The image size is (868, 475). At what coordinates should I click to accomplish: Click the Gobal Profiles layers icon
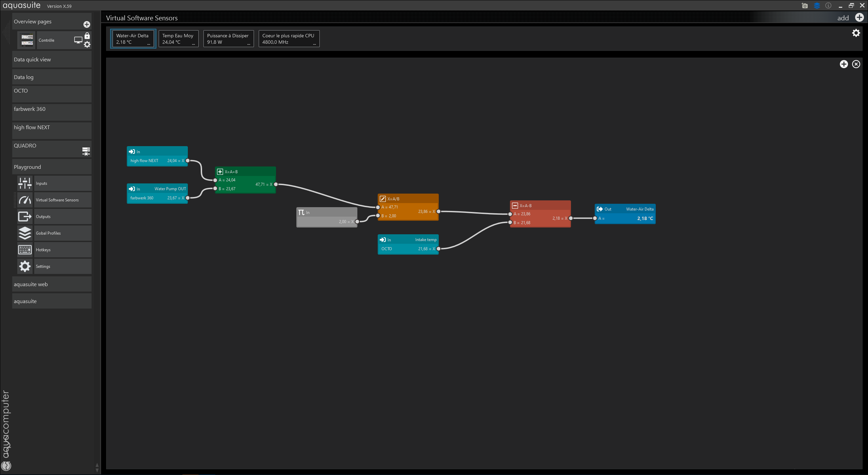[x=25, y=233]
